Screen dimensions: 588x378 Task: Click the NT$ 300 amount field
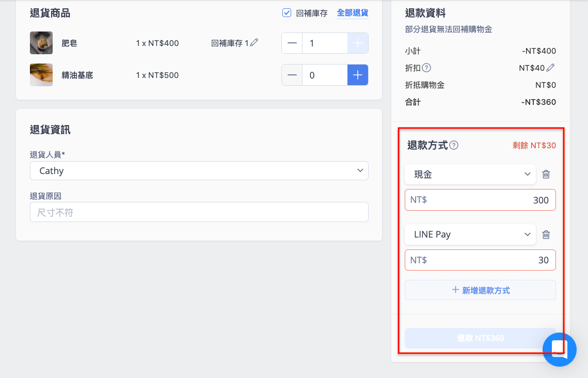coord(481,200)
